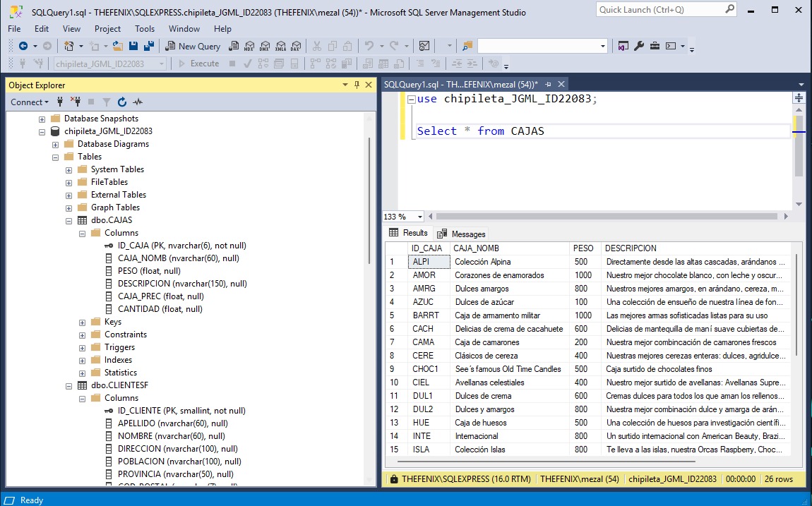Click the New Query button
This screenshot has height=506, width=812.
coord(193,46)
